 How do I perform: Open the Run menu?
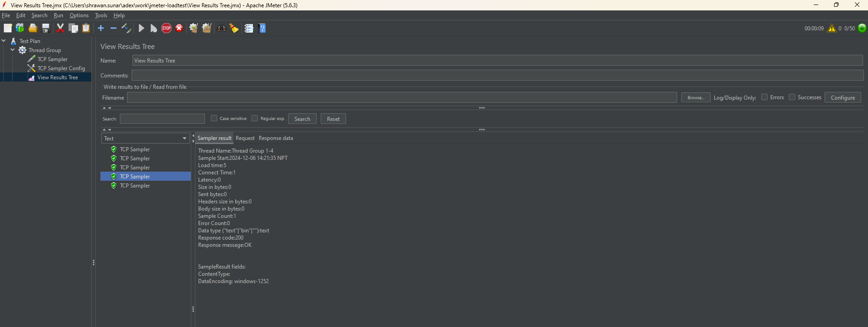point(58,15)
